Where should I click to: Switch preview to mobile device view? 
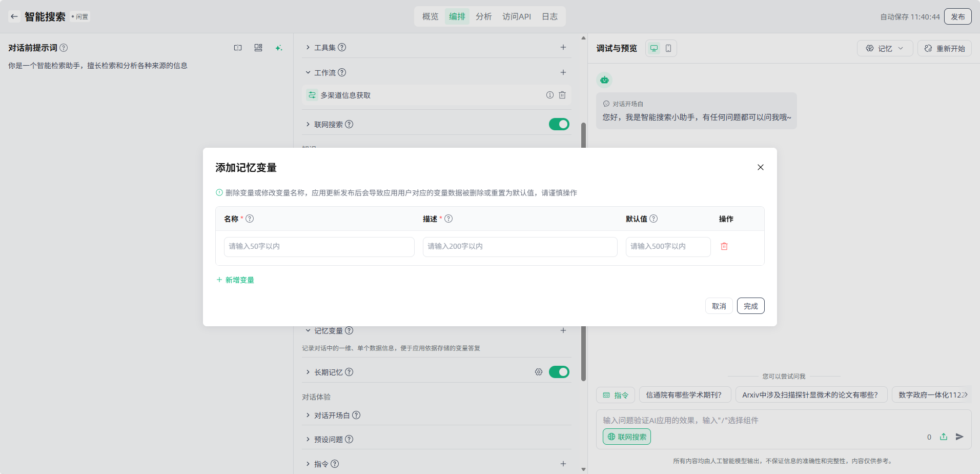coord(668,48)
